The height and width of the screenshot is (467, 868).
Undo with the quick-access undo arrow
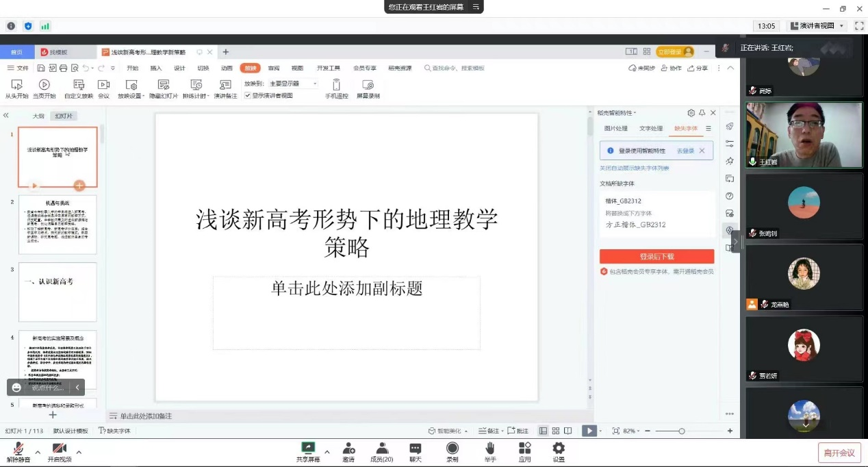click(86, 68)
